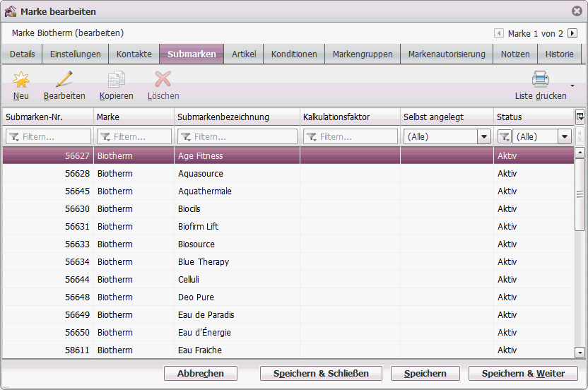Viewport: 588px width, 390px height.
Task: Open the Historie tab
Action: 559,54
